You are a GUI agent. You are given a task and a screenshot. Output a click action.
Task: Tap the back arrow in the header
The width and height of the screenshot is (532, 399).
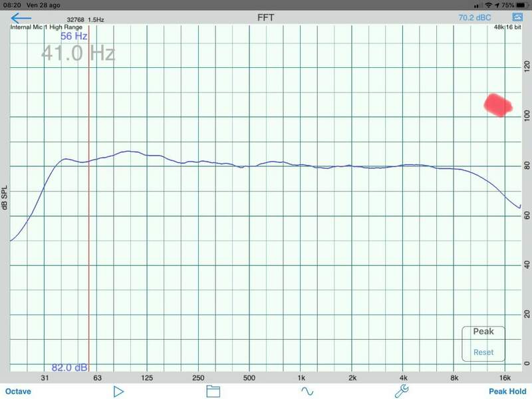coord(21,17)
